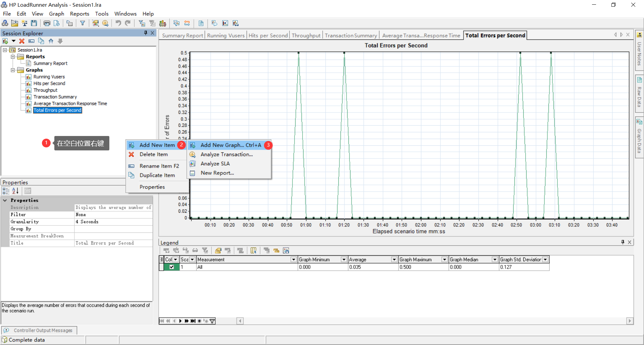Click the clock-with-arrow icon in main toolbar

click(105, 23)
